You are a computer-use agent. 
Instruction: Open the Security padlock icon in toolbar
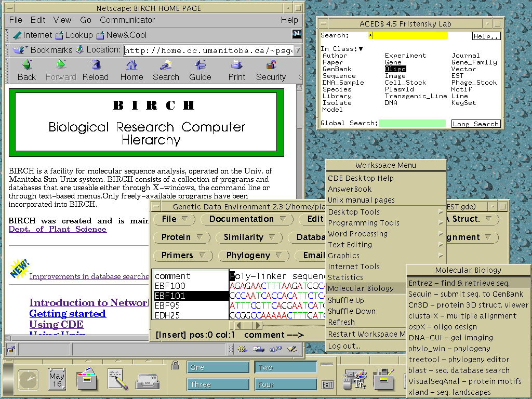click(271, 64)
